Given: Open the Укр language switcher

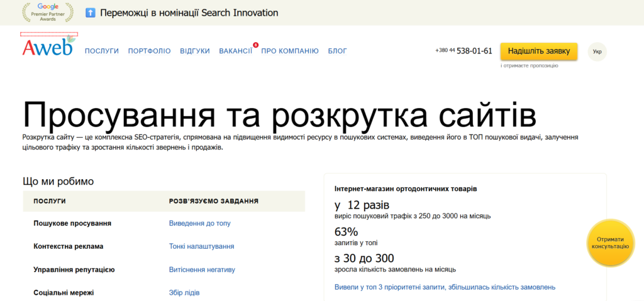Looking at the screenshot, I should (597, 52).
